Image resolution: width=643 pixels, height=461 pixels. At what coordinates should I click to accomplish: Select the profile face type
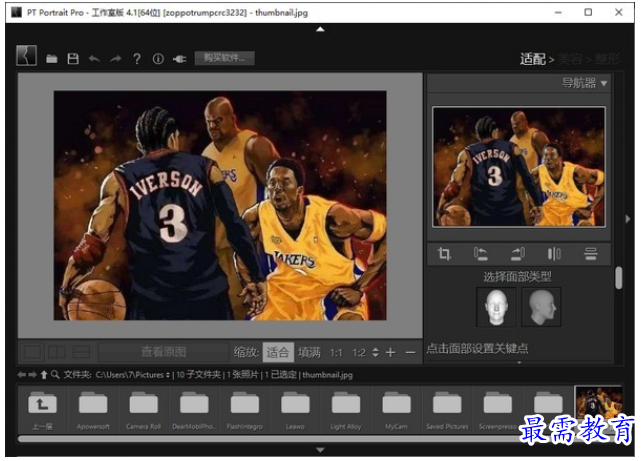click(541, 307)
